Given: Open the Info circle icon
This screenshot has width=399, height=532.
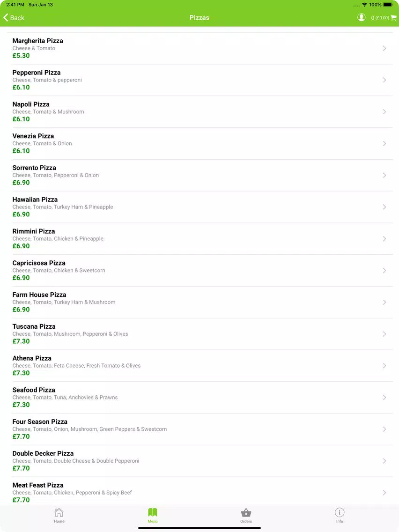Looking at the screenshot, I should [340, 512].
